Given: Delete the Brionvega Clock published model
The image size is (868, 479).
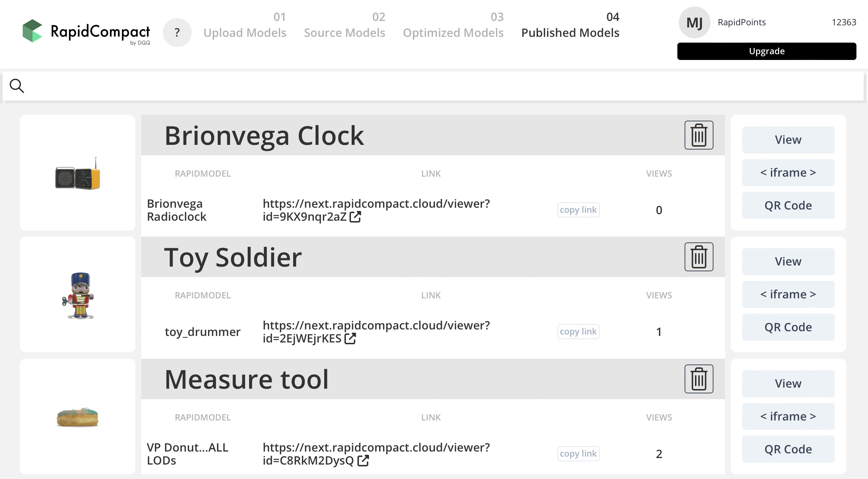Looking at the screenshot, I should [699, 135].
